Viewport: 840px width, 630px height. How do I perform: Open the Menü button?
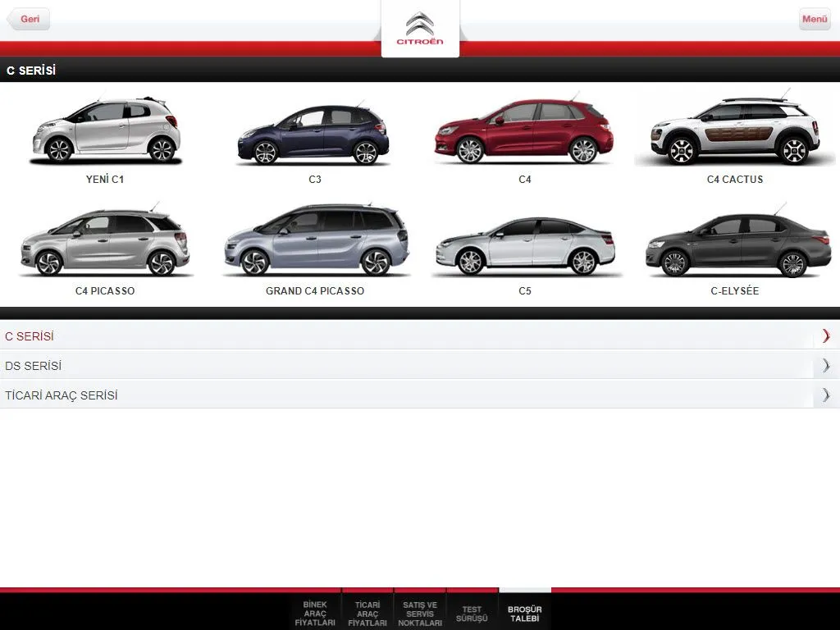(x=815, y=19)
